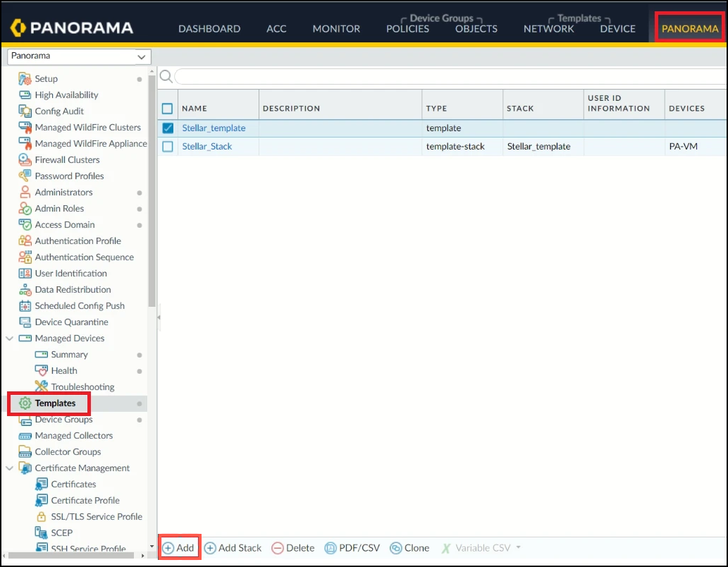The image size is (728, 567).
Task: Click the Troubleshooting tools icon
Action: (42, 387)
